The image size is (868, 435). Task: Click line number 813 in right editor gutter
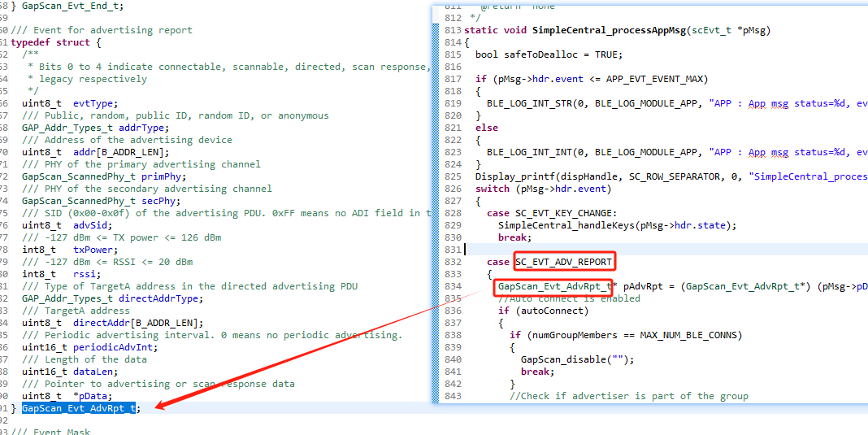(453, 30)
